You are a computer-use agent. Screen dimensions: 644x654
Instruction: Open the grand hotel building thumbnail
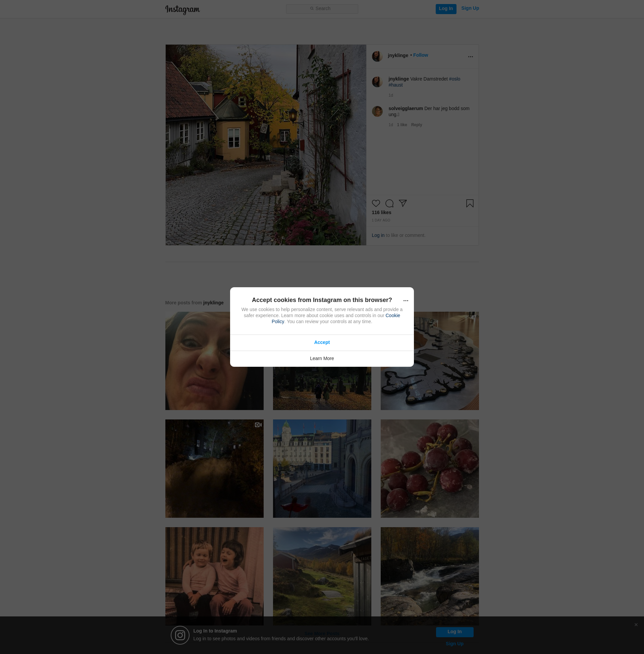(x=322, y=468)
